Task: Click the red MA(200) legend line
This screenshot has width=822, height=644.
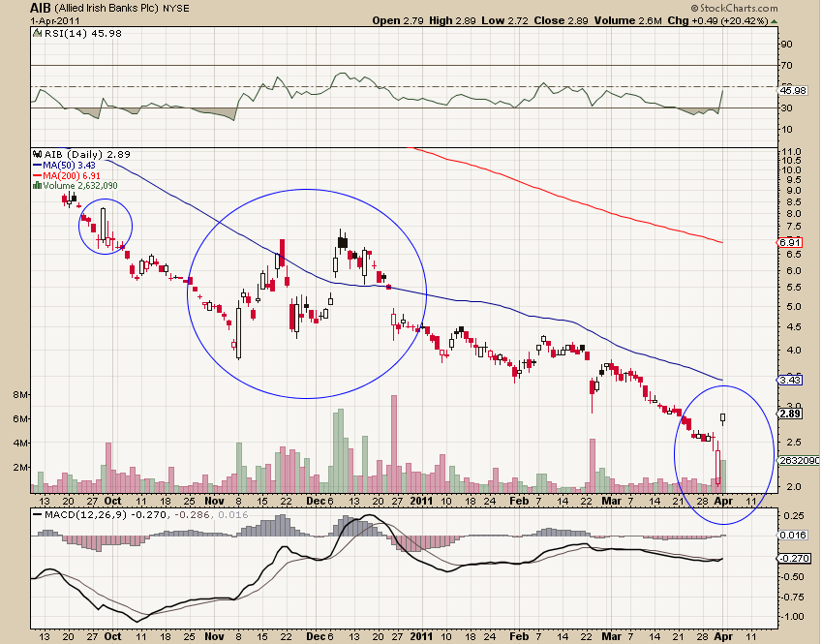Action: (37, 175)
